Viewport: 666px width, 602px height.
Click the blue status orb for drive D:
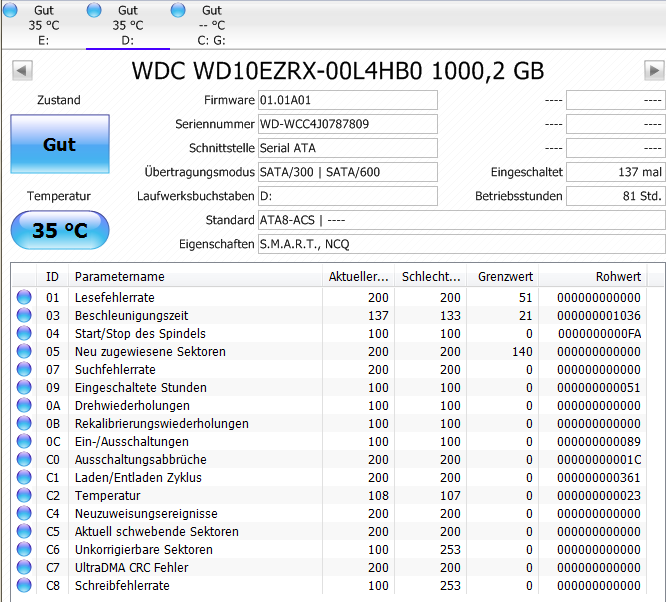pyautogui.click(x=94, y=10)
